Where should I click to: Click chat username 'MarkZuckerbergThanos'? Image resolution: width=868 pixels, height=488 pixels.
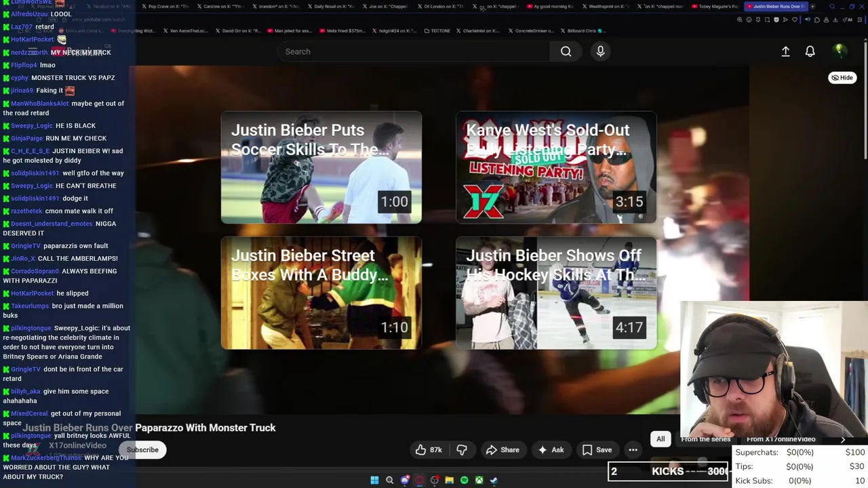tap(45, 457)
